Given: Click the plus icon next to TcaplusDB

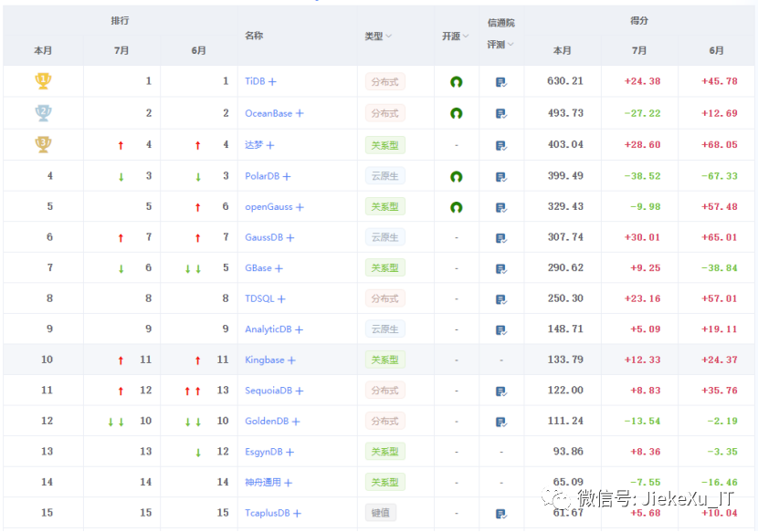Looking at the screenshot, I should click(x=297, y=513).
